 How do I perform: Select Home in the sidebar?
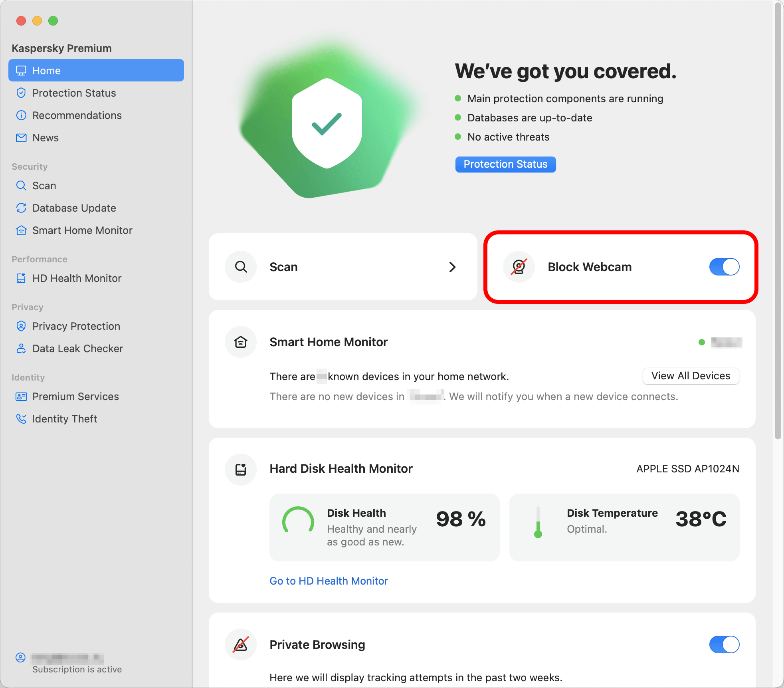(x=96, y=71)
